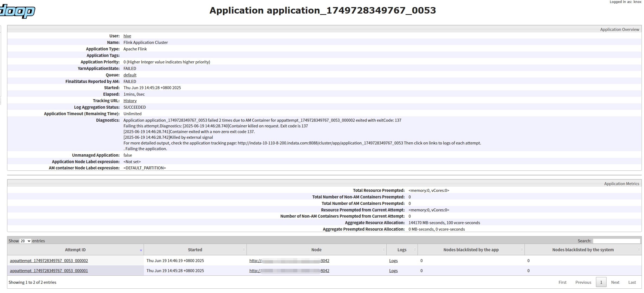The height and width of the screenshot is (293, 644).
Task: Go to Next page
Action: point(615,282)
